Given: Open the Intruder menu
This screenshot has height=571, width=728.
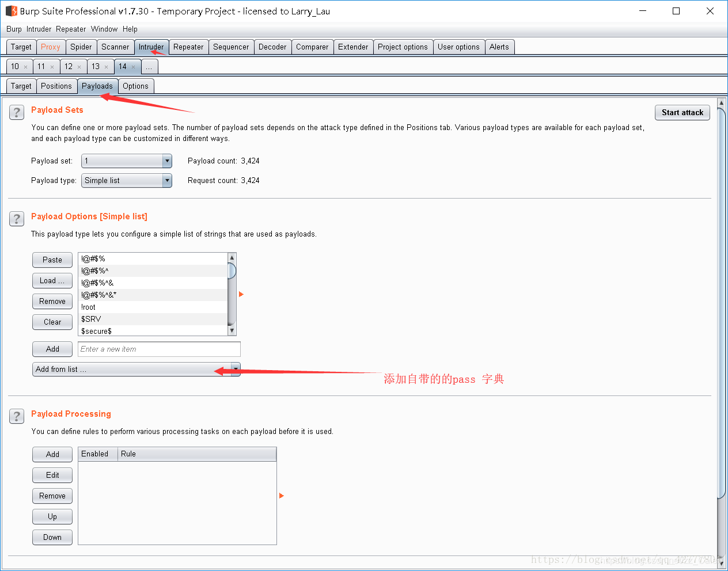Looking at the screenshot, I should (x=39, y=29).
